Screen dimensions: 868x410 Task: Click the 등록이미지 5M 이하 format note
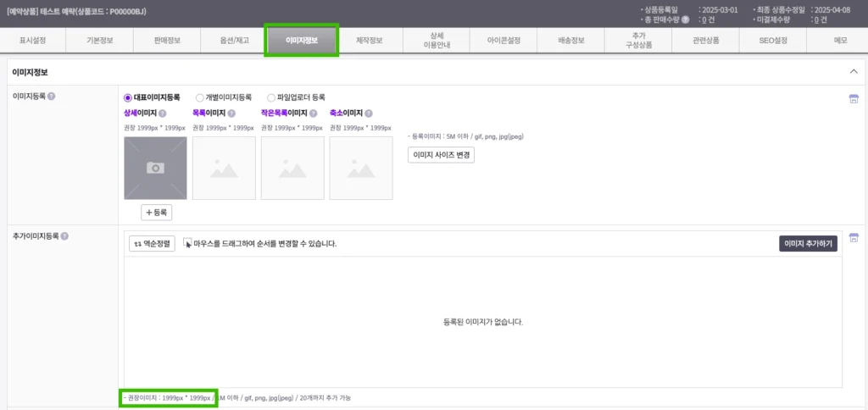click(x=465, y=136)
